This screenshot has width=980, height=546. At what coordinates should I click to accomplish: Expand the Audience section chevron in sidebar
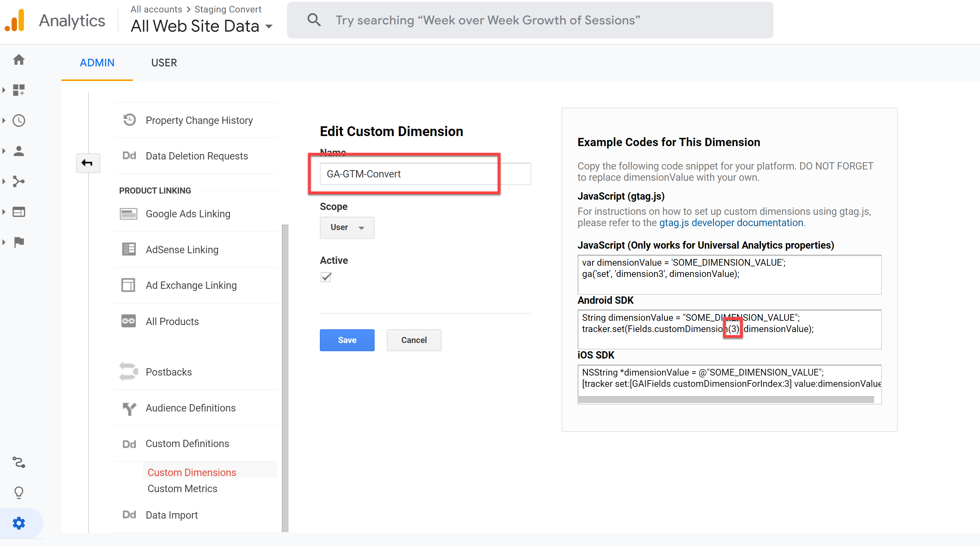[4, 151]
